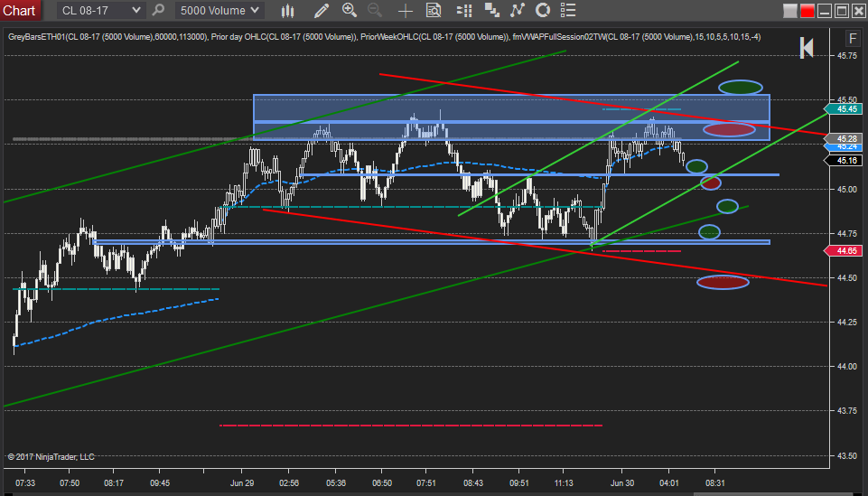Click the 07:33 time axis label

[x=25, y=483]
